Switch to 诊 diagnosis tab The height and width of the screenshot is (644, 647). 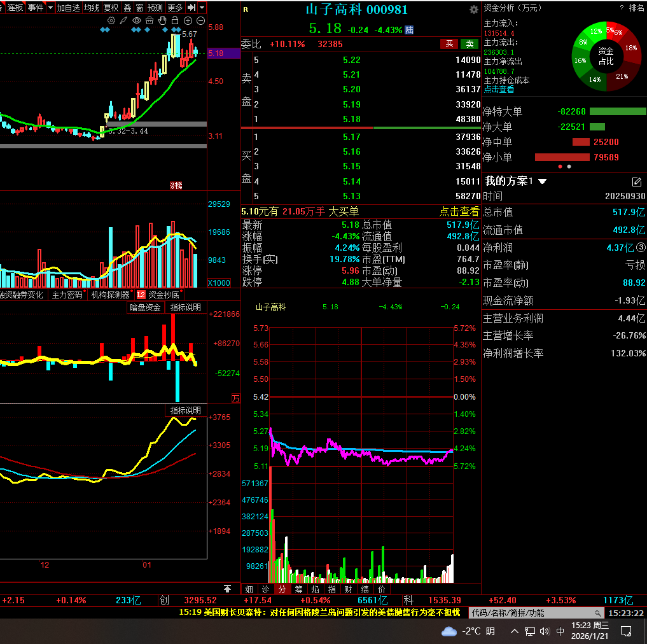(266, 589)
